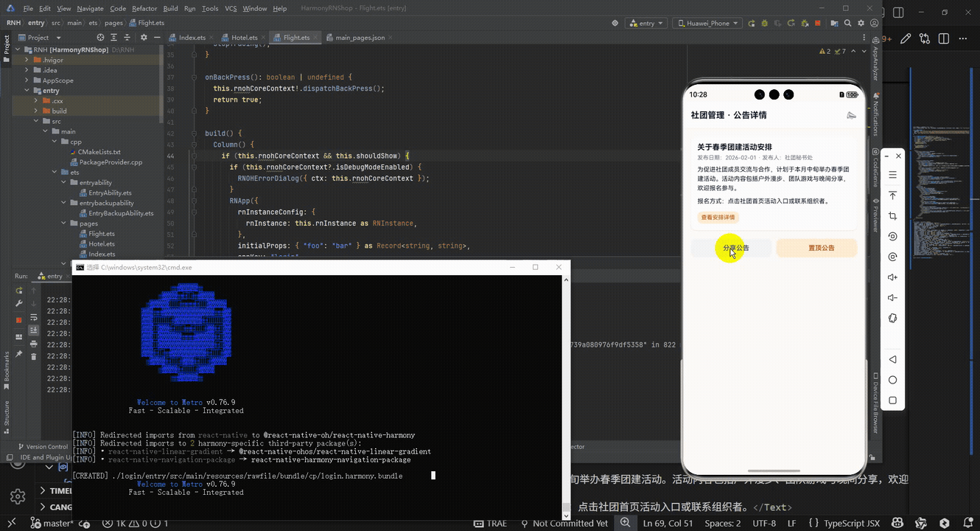Image resolution: width=980 pixels, height=531 pixels.
Task: Open the Search everywhere magnifier icon
Action: pos(847,23)
